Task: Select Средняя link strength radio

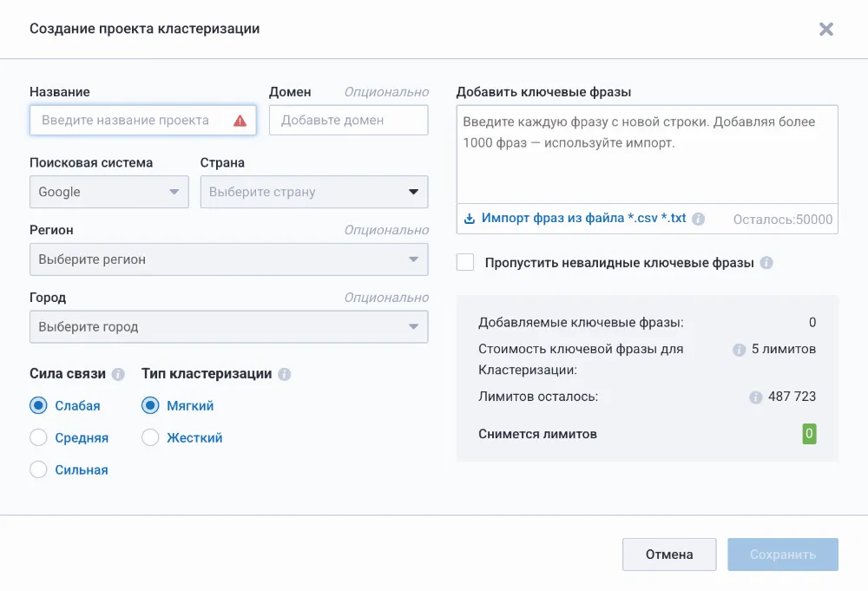Action: [x=38, y=437]
